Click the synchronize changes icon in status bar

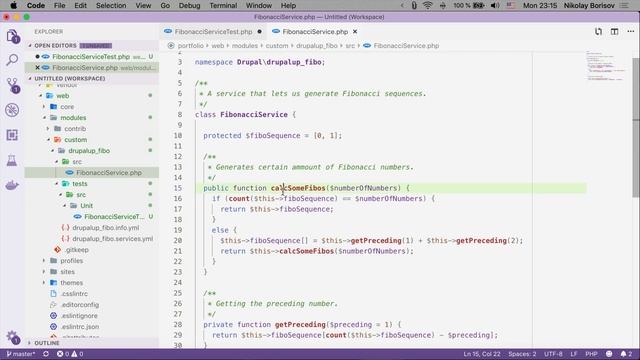pyautogui.click(x=46, y=354)
